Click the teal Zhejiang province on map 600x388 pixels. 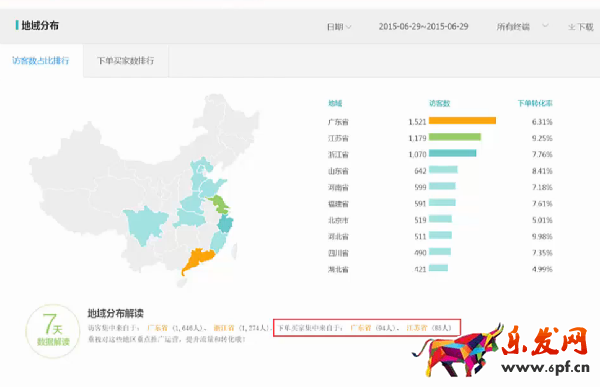tap(225, 224)
